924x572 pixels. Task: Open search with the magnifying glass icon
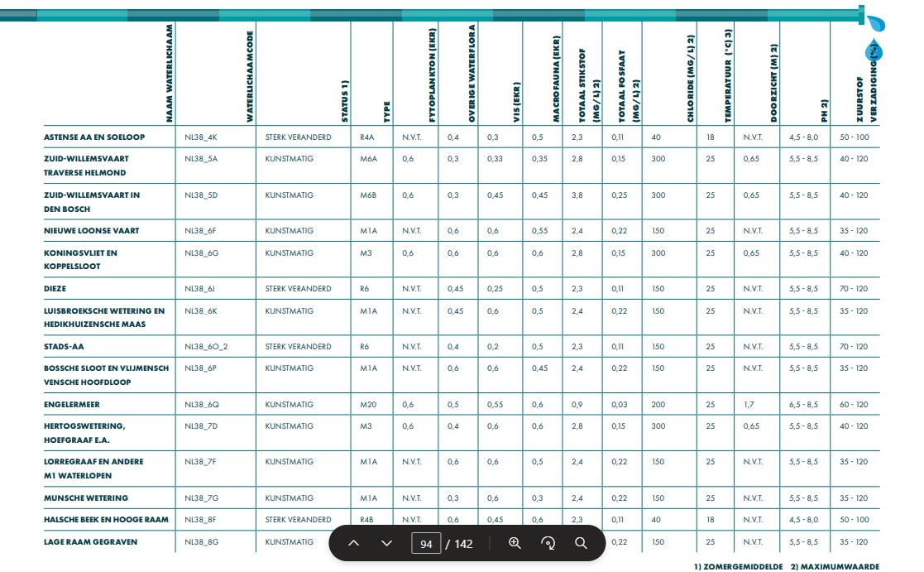point(581,543)
